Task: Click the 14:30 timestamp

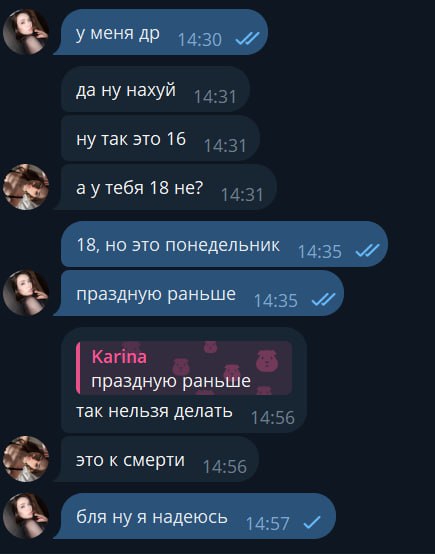Action: pyautogui.click(x=200, y=40)
